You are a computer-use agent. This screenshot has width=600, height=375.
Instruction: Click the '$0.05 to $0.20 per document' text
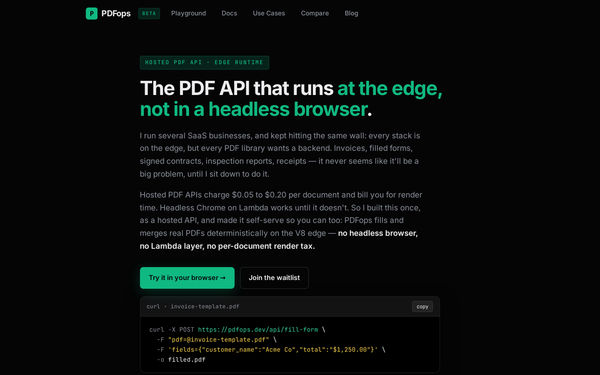tap(285, 195)
